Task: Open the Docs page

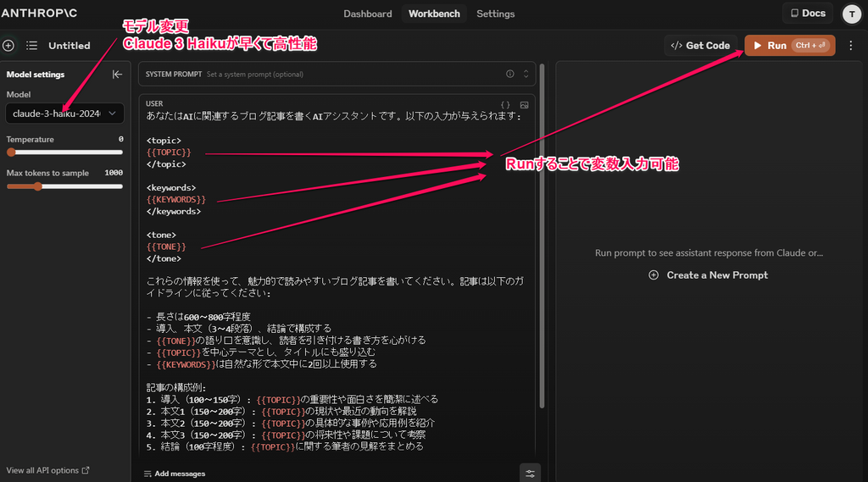Action: [x=808, y=14]
